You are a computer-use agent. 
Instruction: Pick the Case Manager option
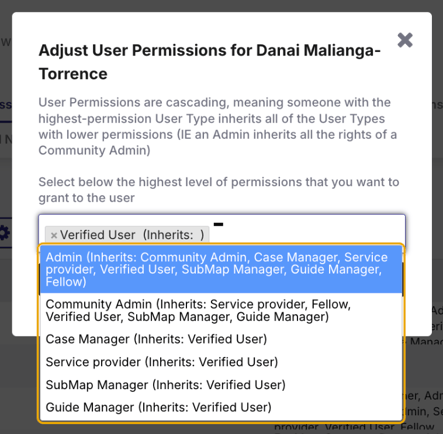pyautogui.click(x=221, y=339)
